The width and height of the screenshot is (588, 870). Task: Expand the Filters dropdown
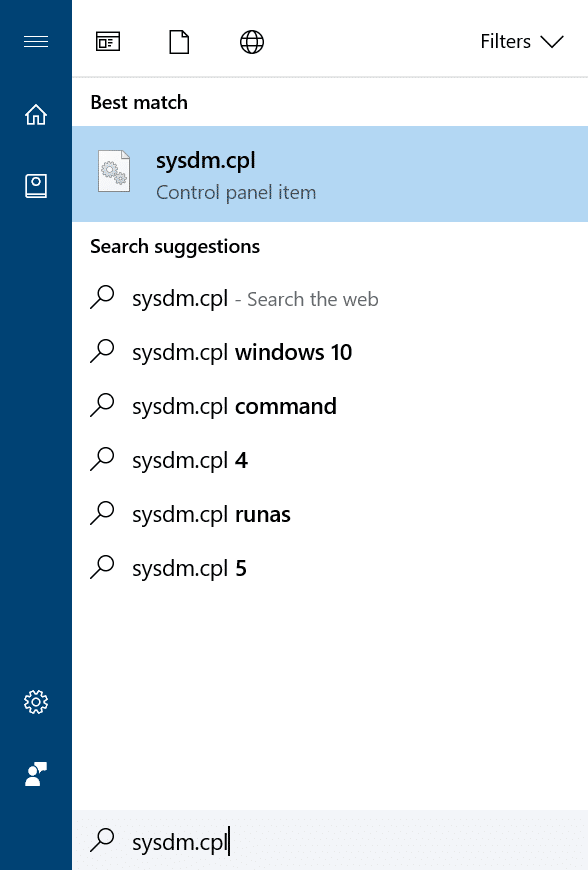pyautogui.click(x=522, y=42)
